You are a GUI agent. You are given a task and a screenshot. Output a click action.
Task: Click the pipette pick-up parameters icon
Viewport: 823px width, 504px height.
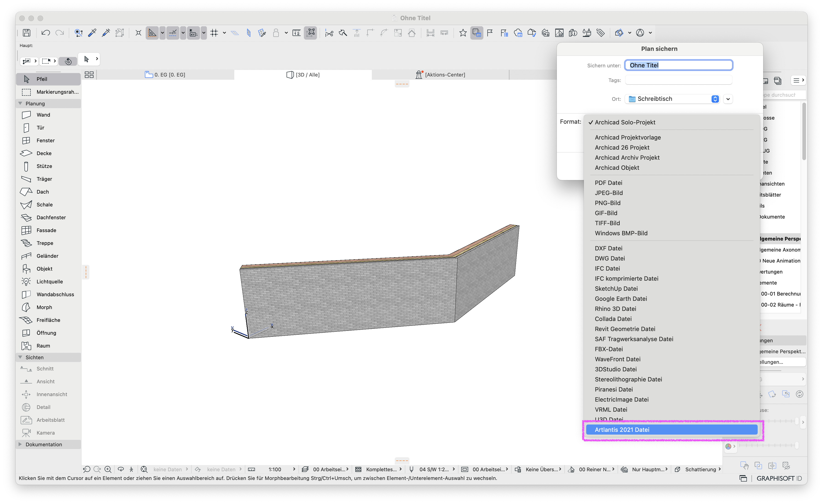[92, 33]
